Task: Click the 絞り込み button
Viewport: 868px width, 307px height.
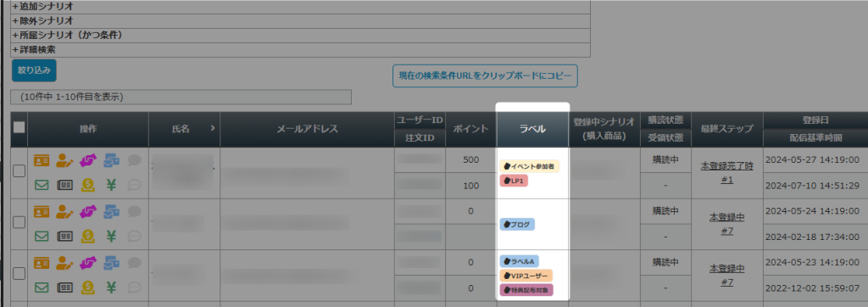Action: (34, 70)
